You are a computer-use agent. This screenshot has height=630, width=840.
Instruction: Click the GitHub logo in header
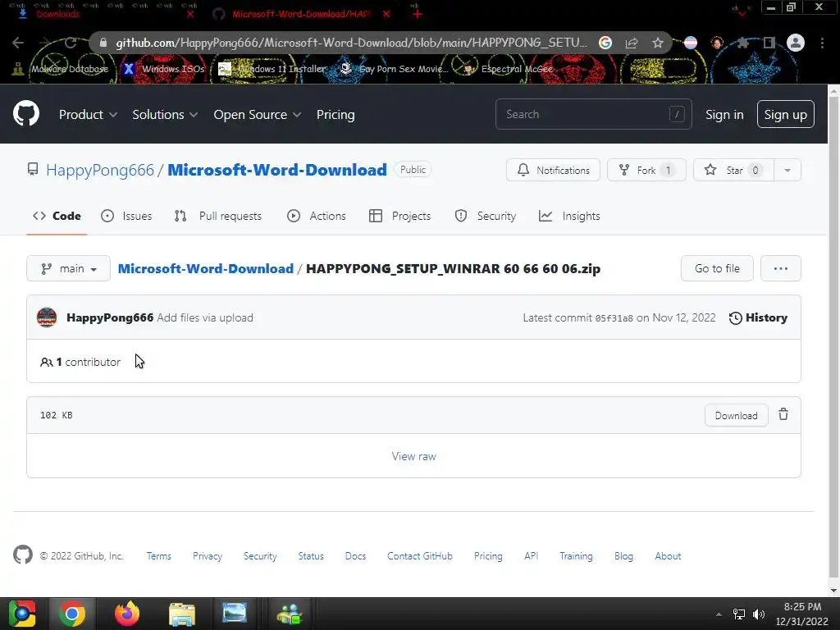click(x=25, y=113)
